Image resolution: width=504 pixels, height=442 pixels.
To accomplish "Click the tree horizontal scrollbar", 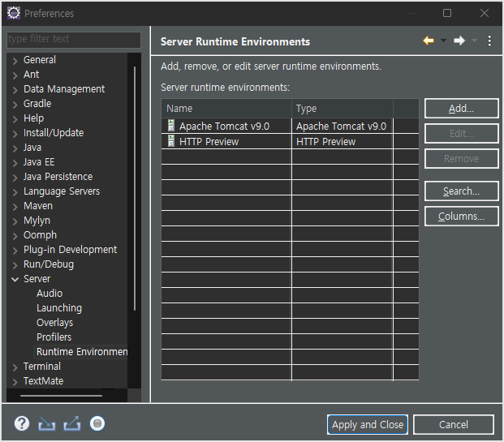I will coord(61,396).
